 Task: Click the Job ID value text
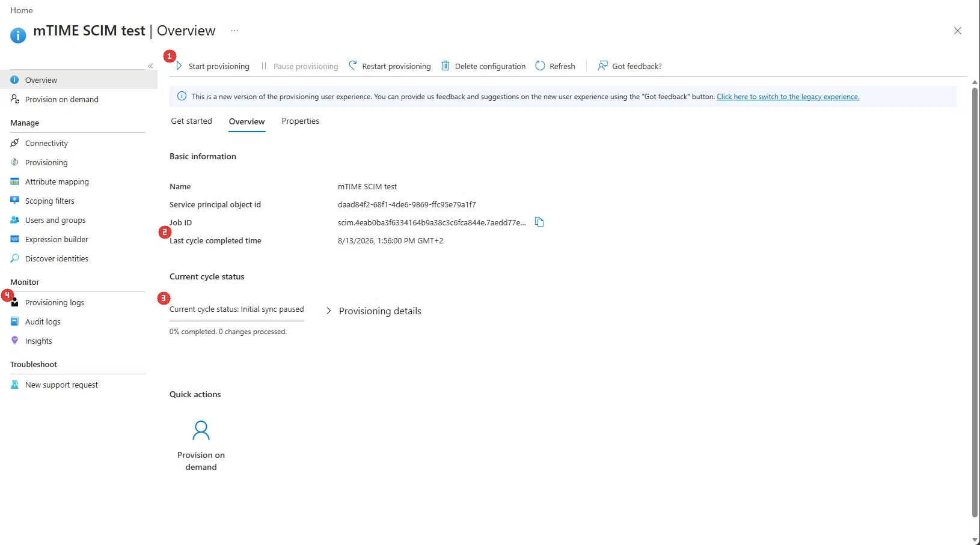(x=432, y=222)
